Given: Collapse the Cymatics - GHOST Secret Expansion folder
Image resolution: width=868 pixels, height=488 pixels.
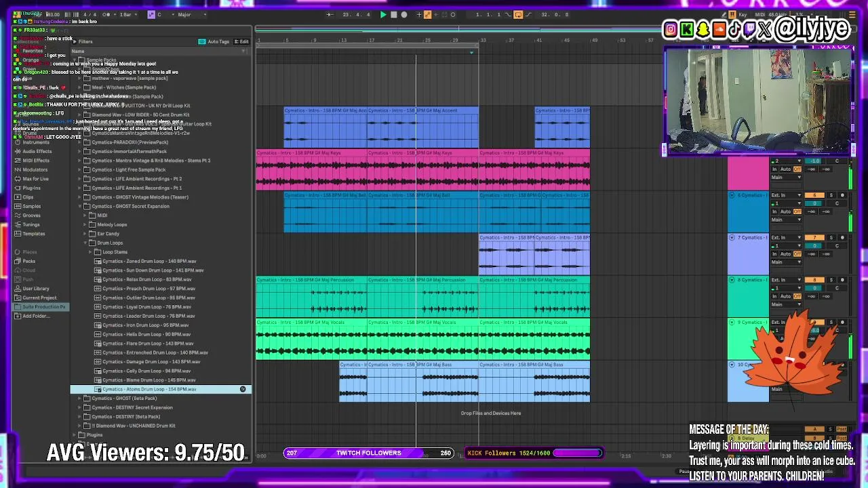Looking at the screenshot, I should [x=79, y=206].
